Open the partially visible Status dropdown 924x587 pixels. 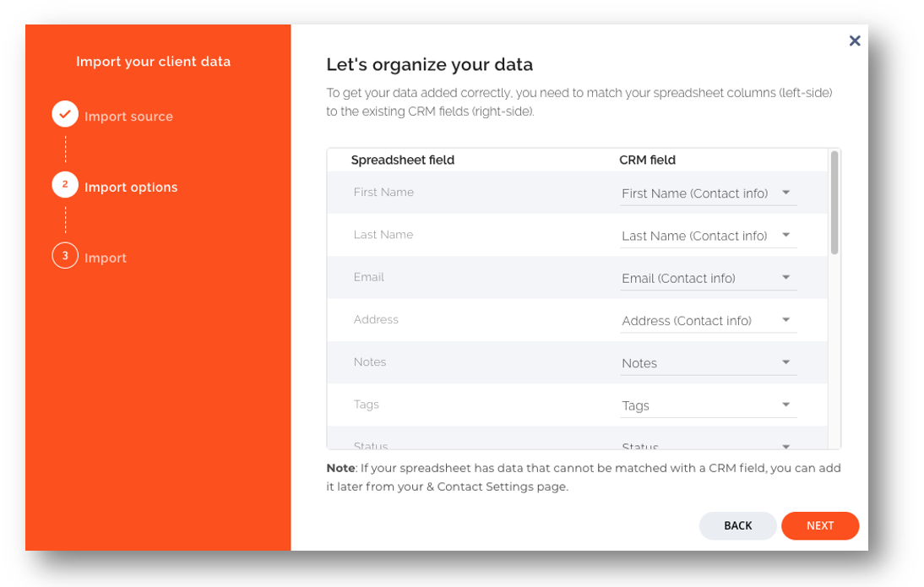(x=708, y=444)
